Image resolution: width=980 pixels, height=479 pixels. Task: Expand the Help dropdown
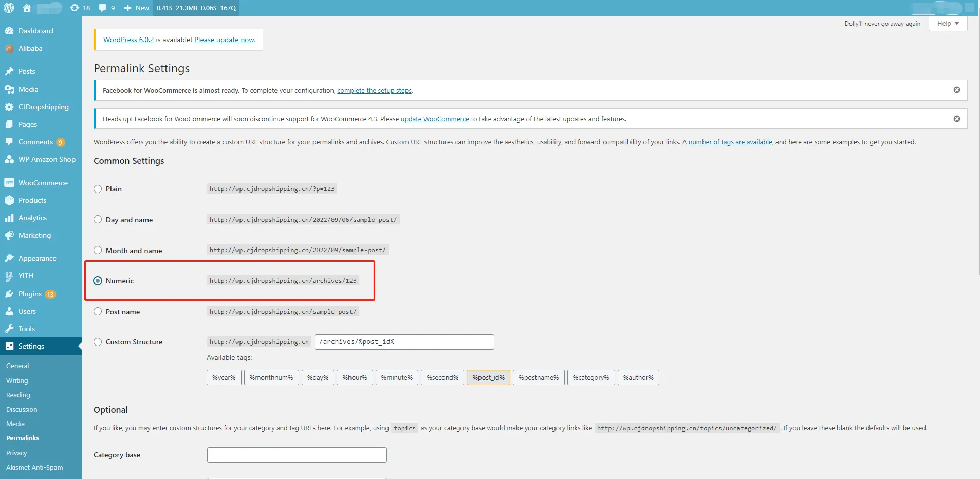[948, 24]
